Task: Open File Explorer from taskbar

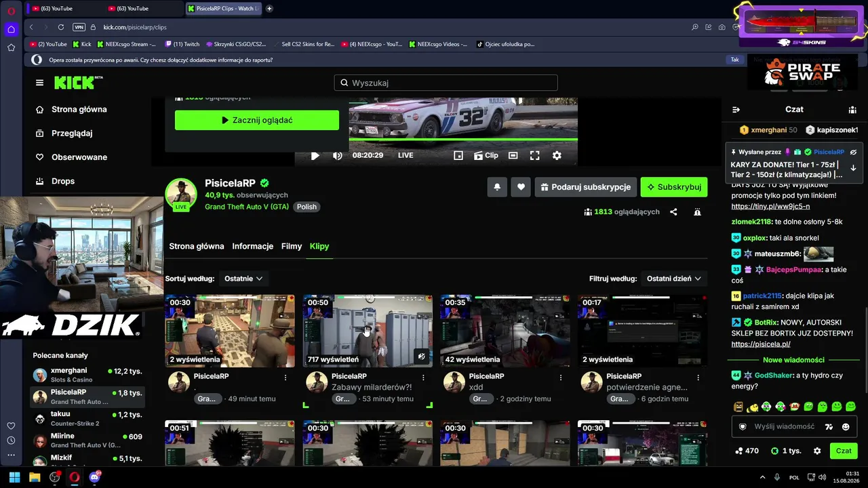Action: pos(35,477)
